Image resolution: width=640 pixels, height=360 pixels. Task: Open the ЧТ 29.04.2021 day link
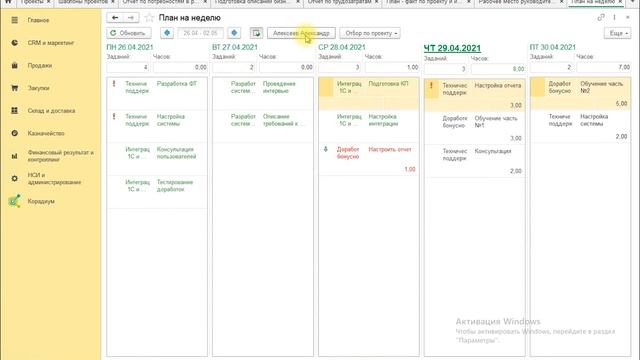[x=452, y=48]
